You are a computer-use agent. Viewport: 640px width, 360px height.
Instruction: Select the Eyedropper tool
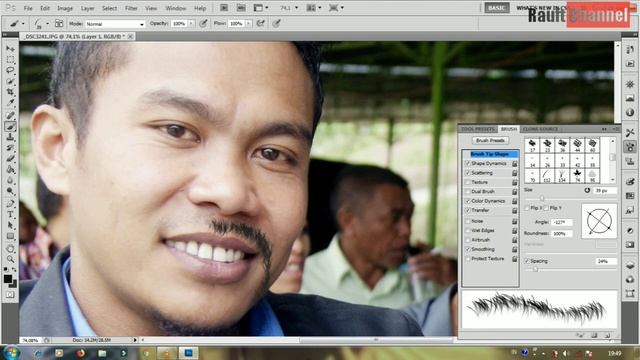10,102
